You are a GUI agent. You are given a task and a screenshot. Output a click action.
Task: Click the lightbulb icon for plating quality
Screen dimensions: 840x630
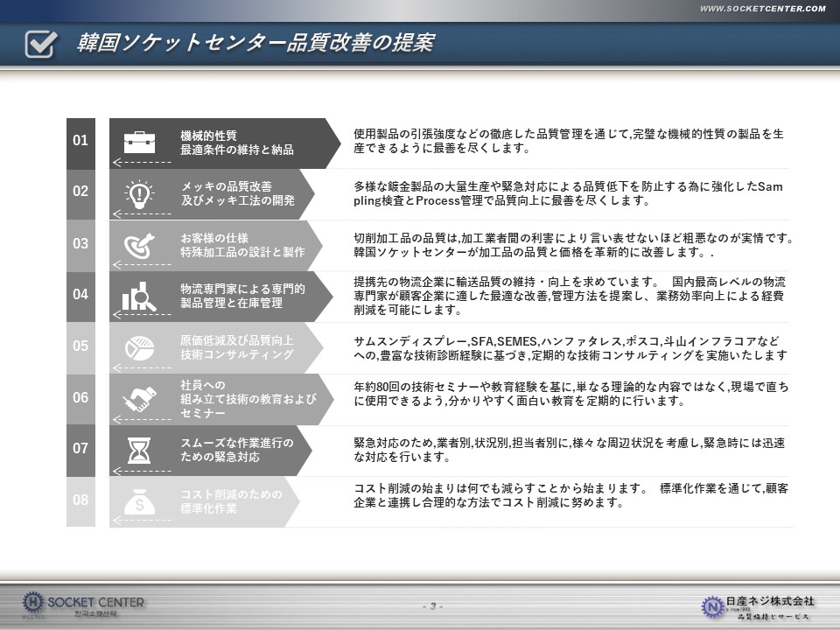pos(139,192)
